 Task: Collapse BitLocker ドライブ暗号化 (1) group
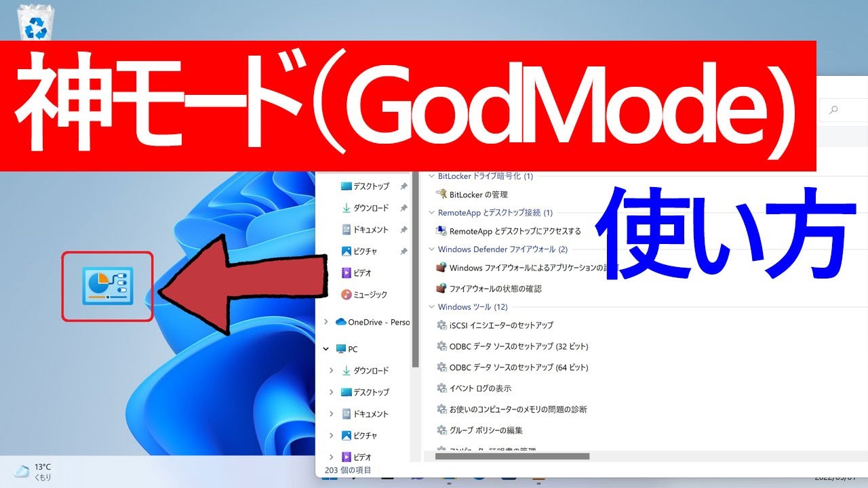coord(431,176)
